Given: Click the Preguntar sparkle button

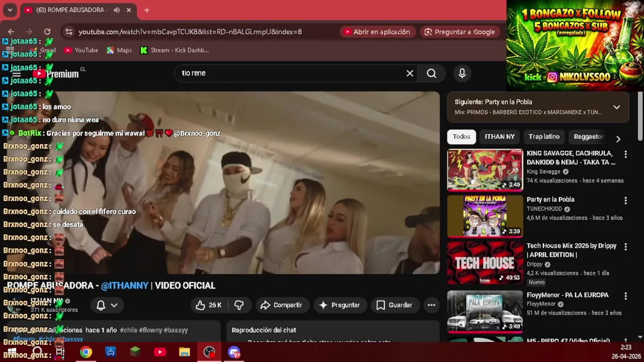Looking at the screenshot, I should point(340,305).
